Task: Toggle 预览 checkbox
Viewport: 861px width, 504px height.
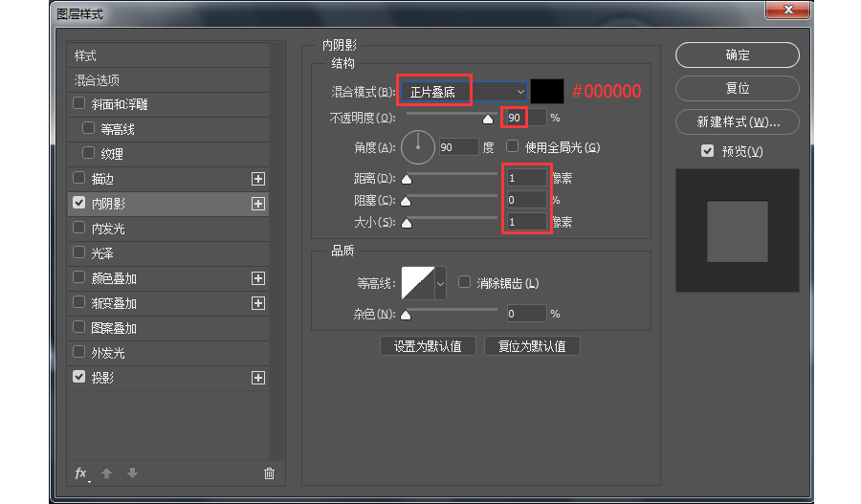Action: [707, 151]
